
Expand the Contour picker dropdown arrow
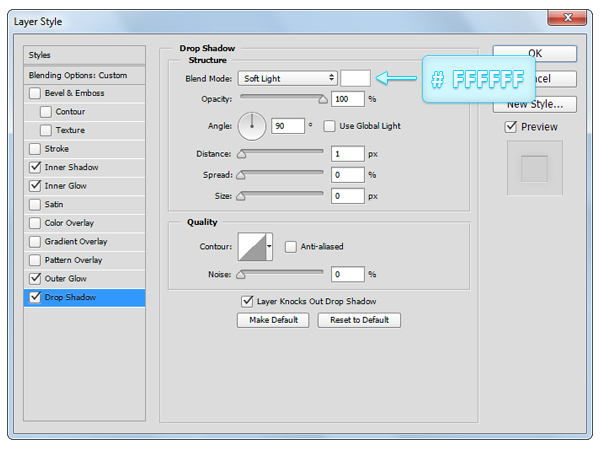pyautogui.click(x=269, y=247)
